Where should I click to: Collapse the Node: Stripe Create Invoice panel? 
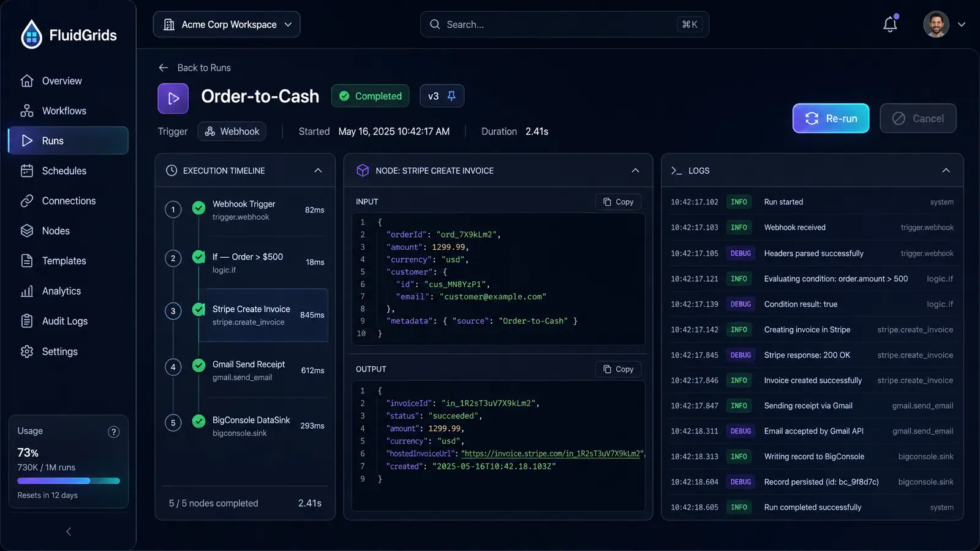[x=635, y=171]
